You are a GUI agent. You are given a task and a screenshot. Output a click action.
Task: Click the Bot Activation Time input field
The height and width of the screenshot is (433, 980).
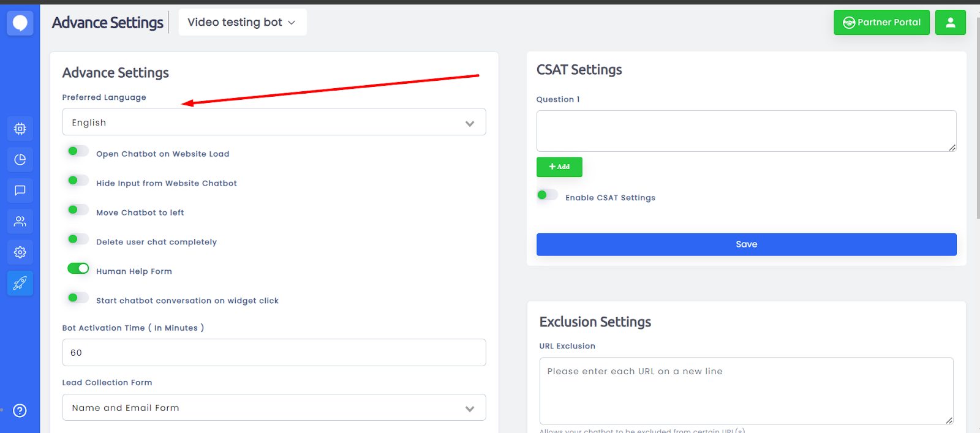coord(274,353)
